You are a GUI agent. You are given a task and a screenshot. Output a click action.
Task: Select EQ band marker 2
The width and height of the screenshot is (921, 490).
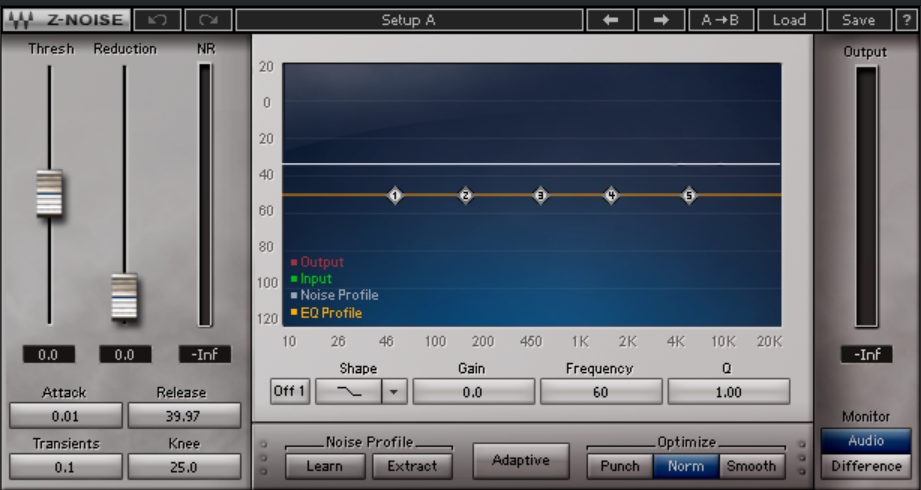coord(466,195)
